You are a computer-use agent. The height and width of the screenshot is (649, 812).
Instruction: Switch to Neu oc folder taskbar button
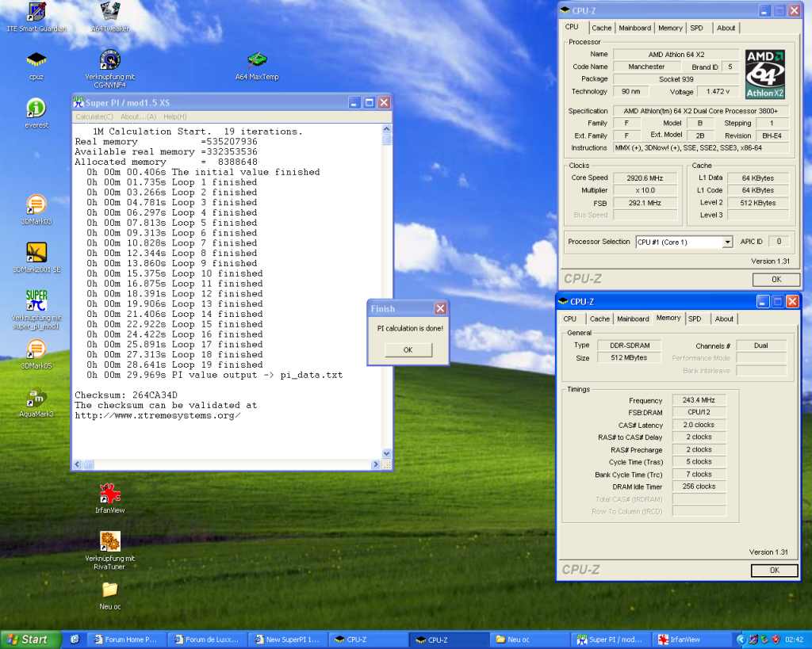pyautogui.click(x=530, y=639)
